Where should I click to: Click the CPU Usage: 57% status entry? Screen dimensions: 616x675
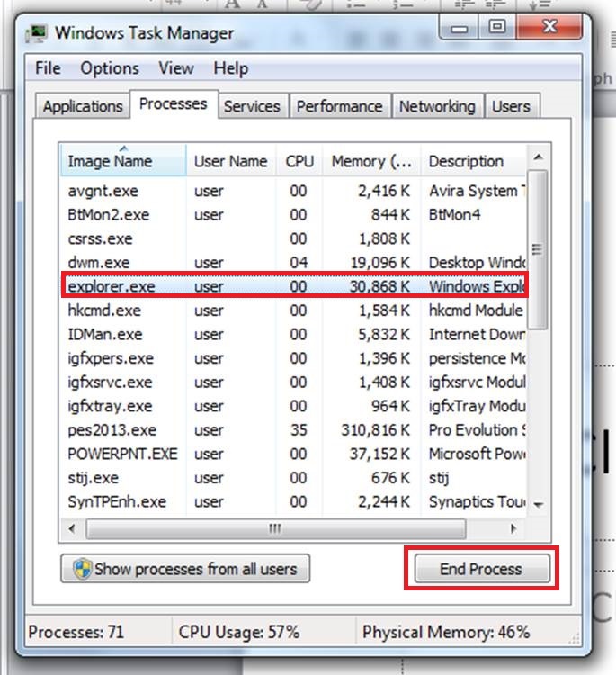[x=239, y=632]
